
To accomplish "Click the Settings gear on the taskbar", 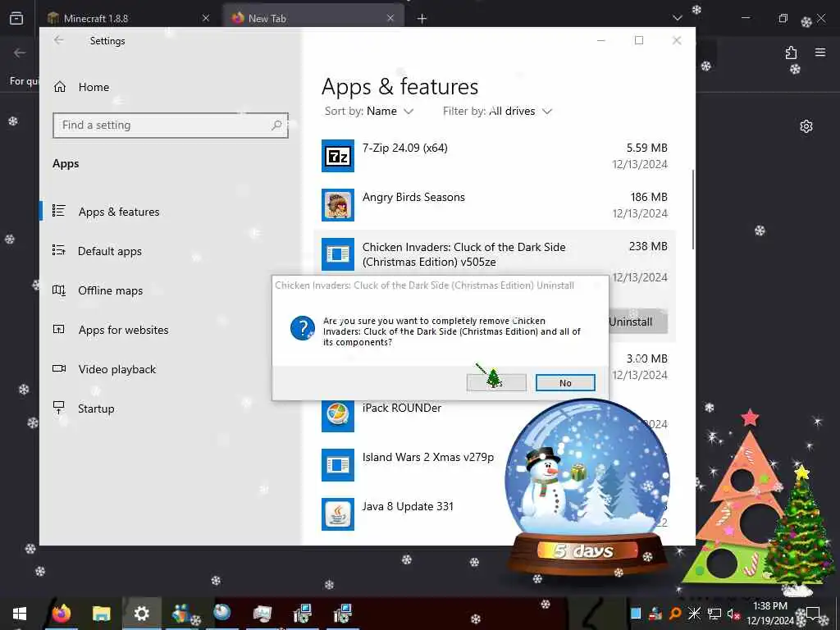I will click(141, 614).
